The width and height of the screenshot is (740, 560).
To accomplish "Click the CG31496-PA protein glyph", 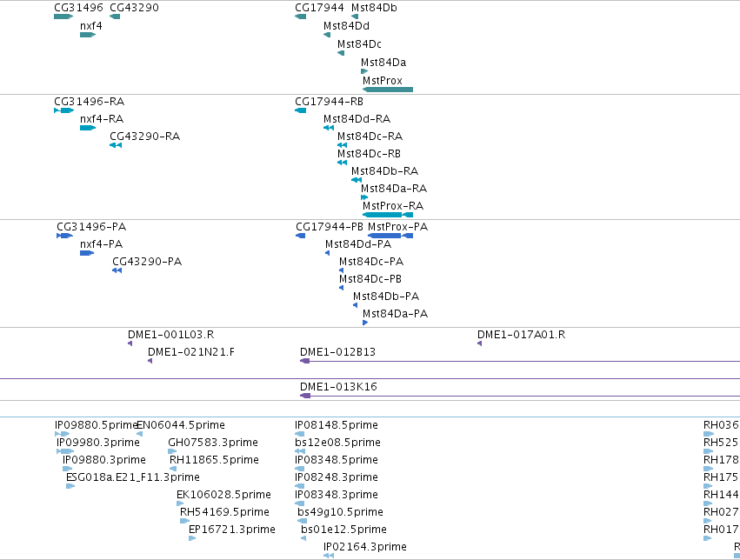I will (x=64, y=236).
